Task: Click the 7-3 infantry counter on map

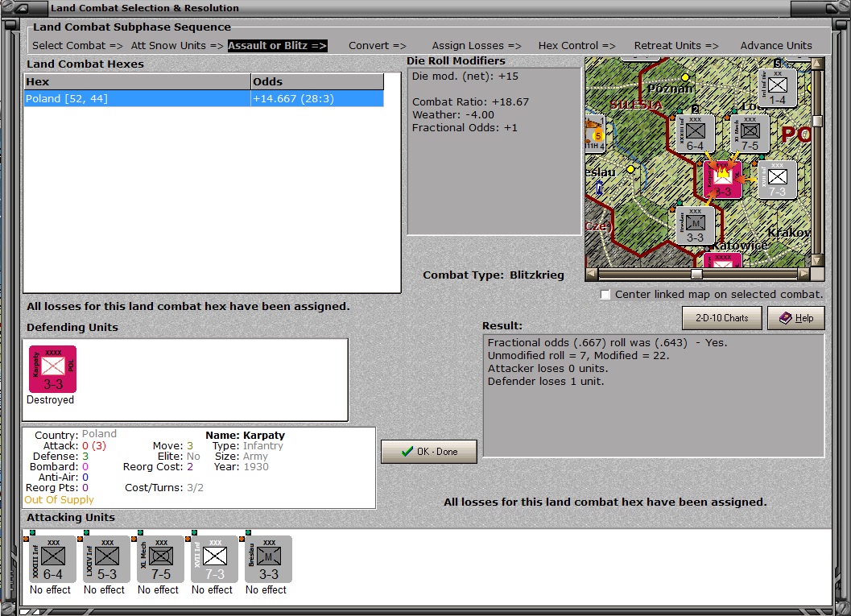Action: (x=777, y=180)
